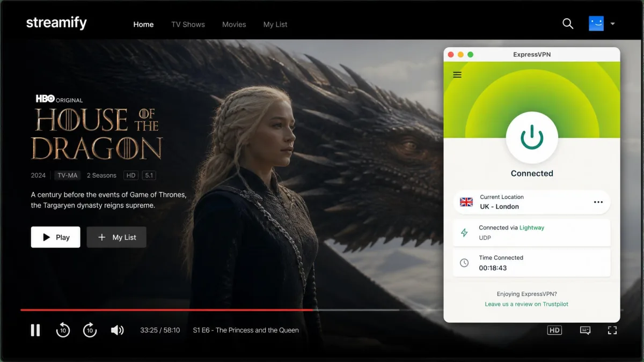Minimize the ExpressVPN window
This screenshot has height=362, width=644.
tap(460, 55)
